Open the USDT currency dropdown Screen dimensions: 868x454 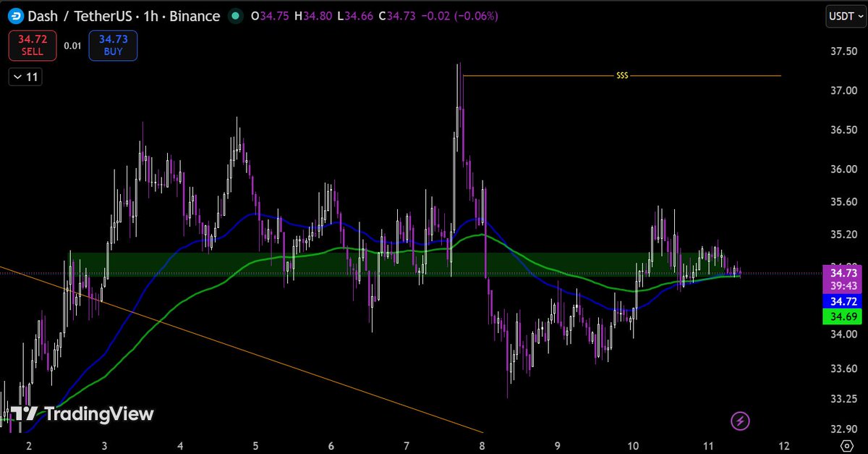(x=844, y=16)
